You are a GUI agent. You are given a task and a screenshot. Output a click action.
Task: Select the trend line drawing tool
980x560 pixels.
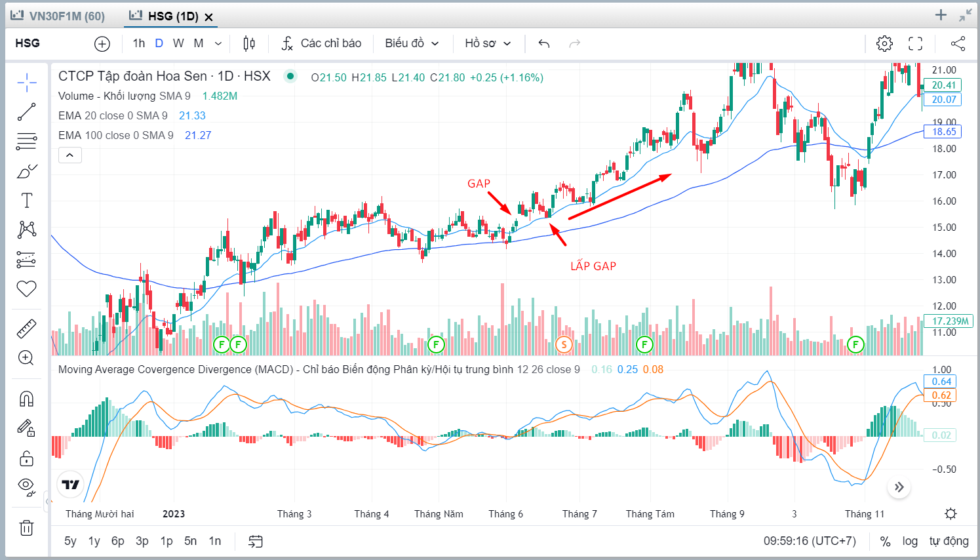27,112
